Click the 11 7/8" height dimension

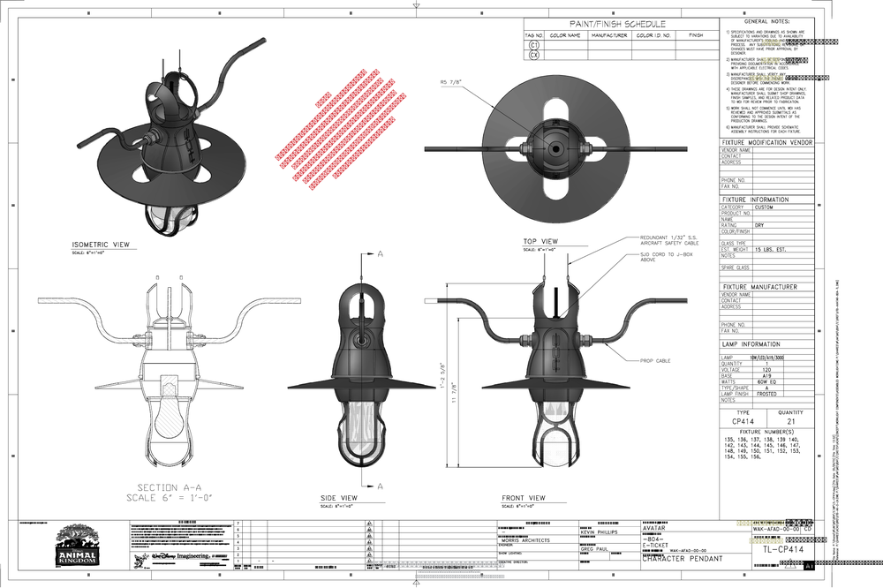454,393
